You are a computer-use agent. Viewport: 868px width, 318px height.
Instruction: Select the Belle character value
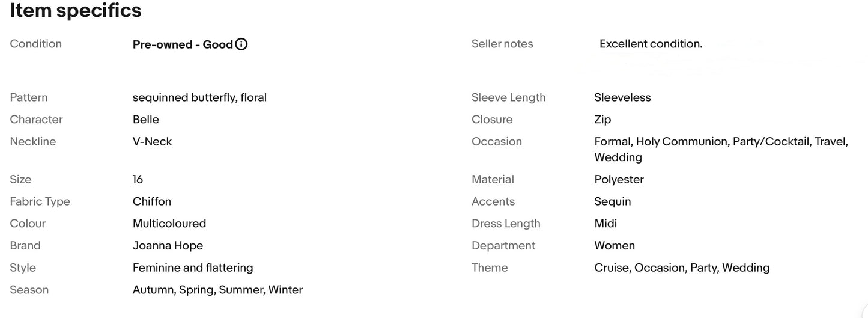tap(146, 120)
